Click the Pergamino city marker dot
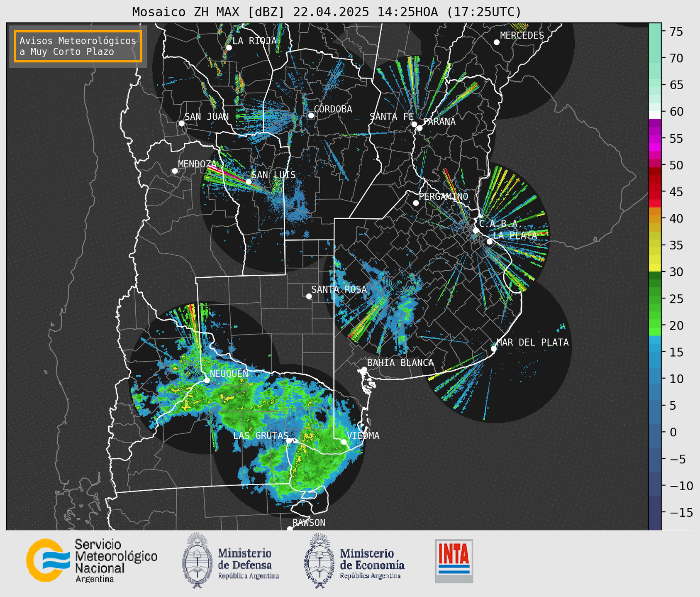The width and height of the screenshot is (700, 597). (416, 203)
